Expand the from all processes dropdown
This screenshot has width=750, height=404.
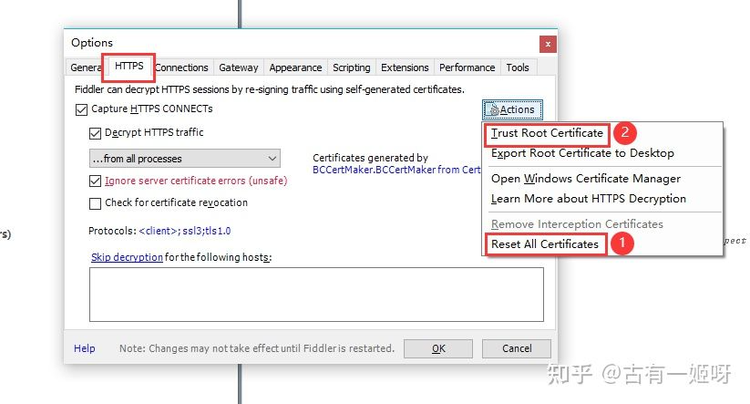click(185, 158)
